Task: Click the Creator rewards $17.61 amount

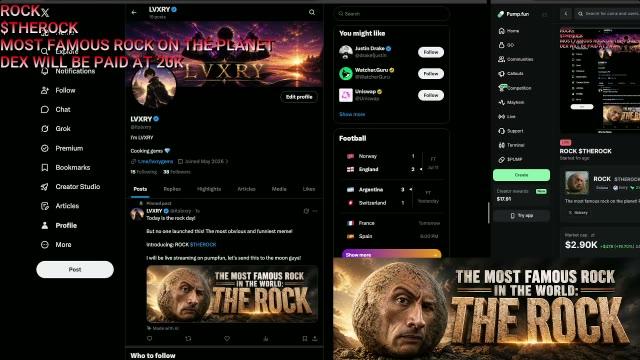Action: [x=504, y=199]
